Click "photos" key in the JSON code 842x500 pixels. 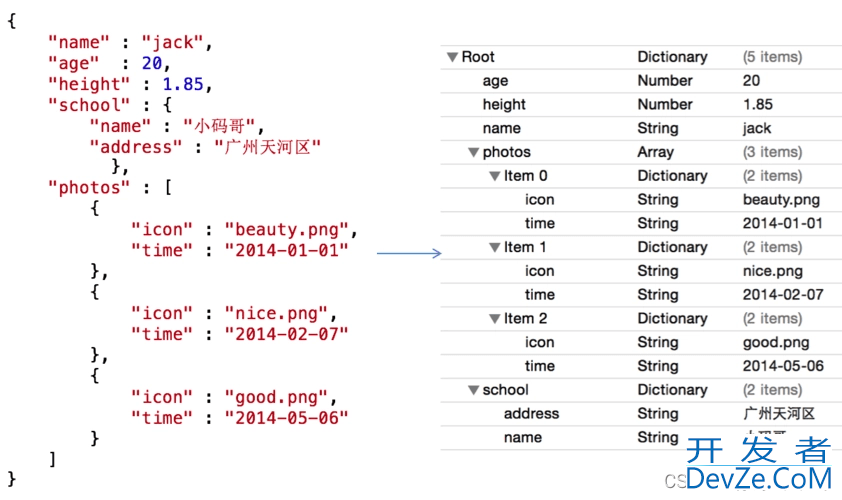[x=89, y=188]
